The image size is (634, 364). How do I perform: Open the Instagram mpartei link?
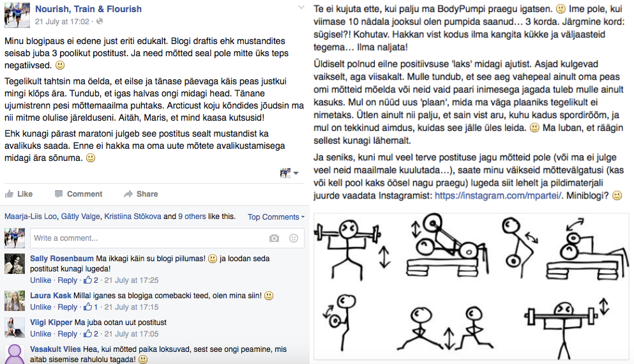coord(498,196)
